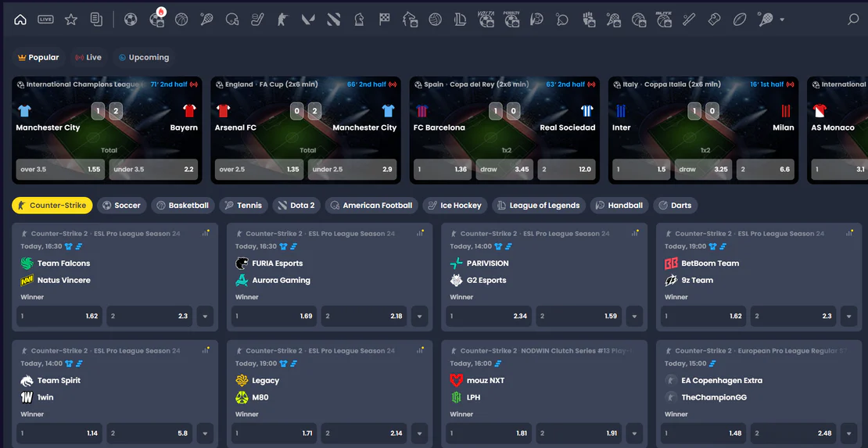Viewport: 868px width, 448px height.
Task: Expand more sports arrow in top bar
Action: (782, 20)
